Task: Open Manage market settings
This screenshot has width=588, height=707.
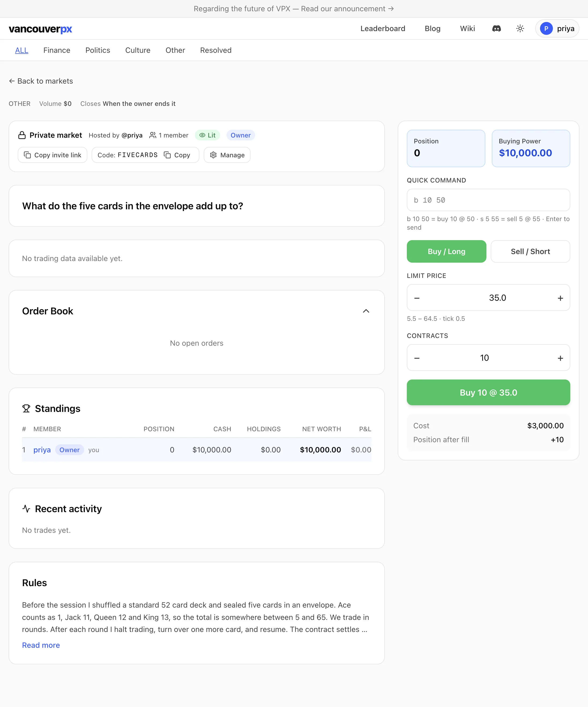Action: (227, 155)
